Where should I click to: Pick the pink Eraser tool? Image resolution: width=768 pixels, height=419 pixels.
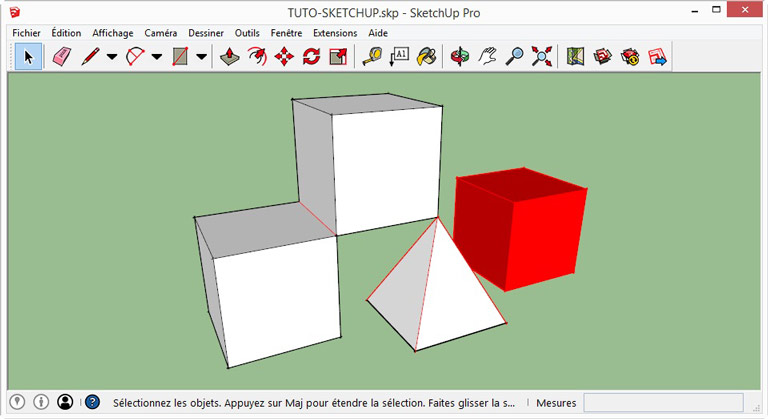62,57
